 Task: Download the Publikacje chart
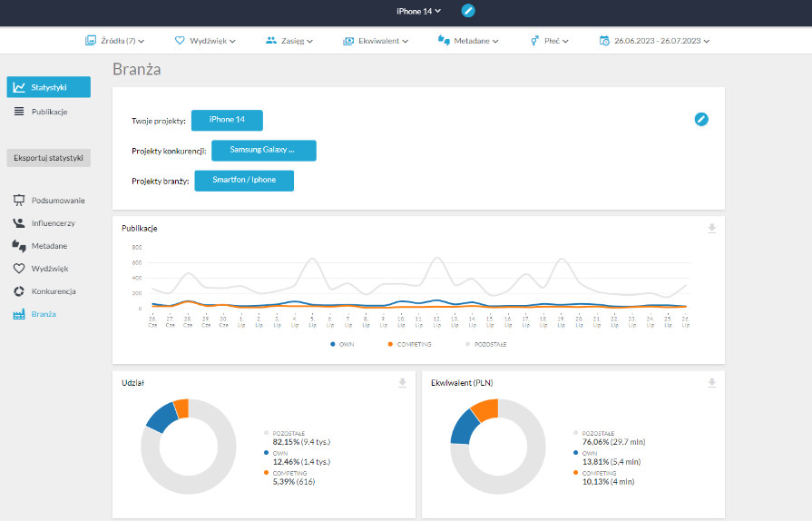pyautogui.click(x=712, y=229)
